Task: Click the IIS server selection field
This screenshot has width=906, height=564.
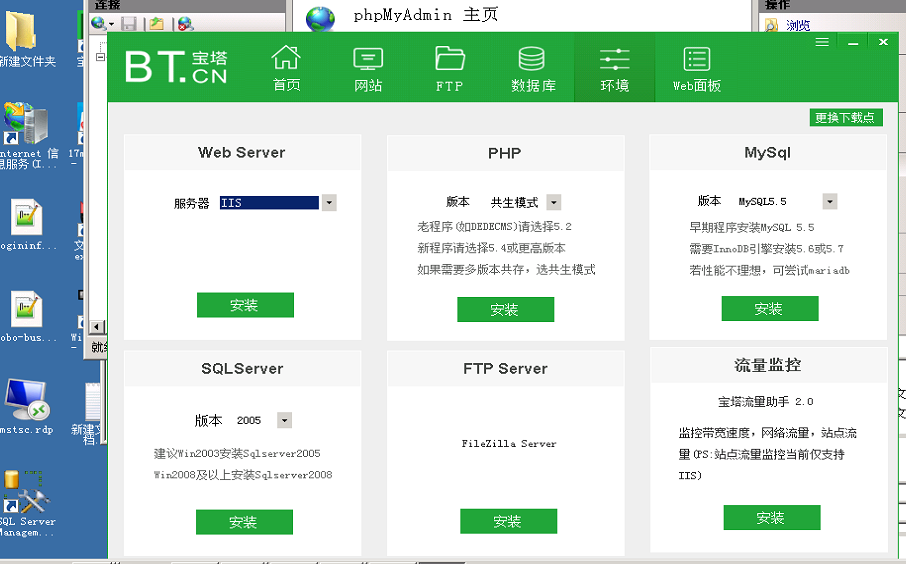Action: (x=269, y=203)
